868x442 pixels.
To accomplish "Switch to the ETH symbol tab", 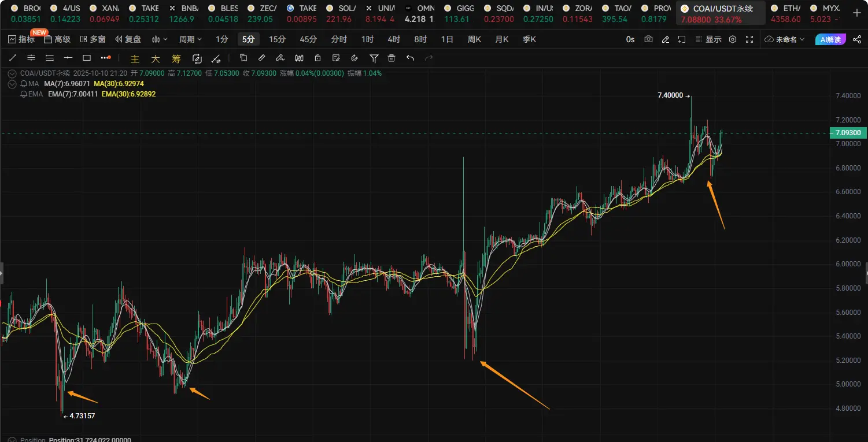I will [x=786, y=13].
